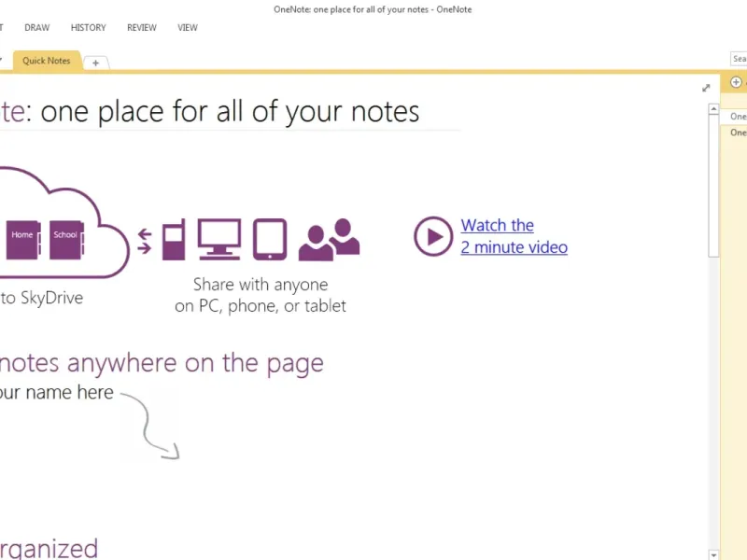Viewport: 747px width, 560px height.
Task: Click the scrollbar up arrow
Action: coord(713,109)
